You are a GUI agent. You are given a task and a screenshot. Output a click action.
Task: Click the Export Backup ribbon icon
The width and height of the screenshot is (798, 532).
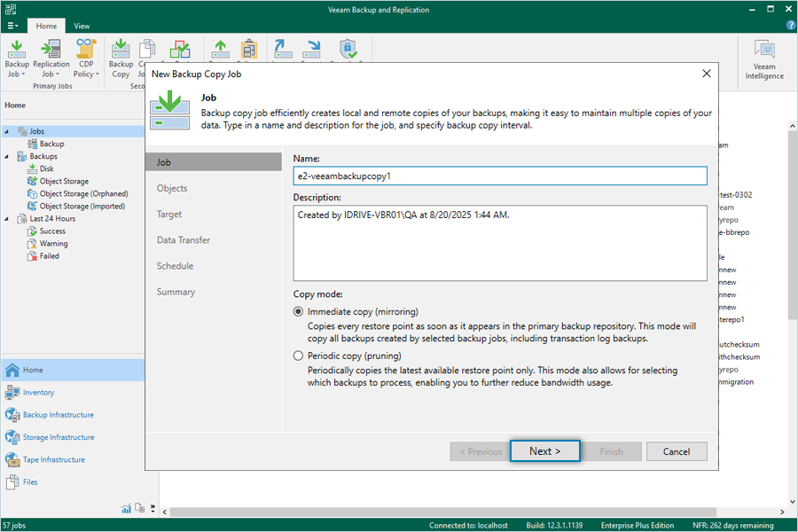tap(311, 50)
